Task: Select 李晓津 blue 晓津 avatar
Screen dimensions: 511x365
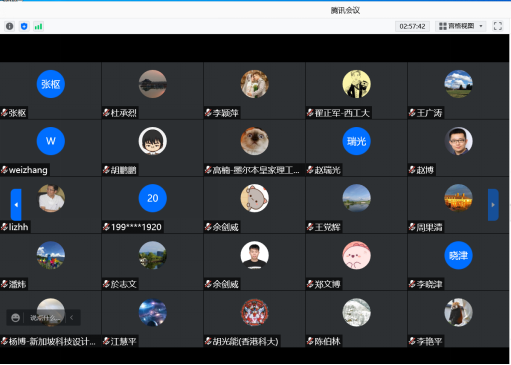Action: point(459,255)
